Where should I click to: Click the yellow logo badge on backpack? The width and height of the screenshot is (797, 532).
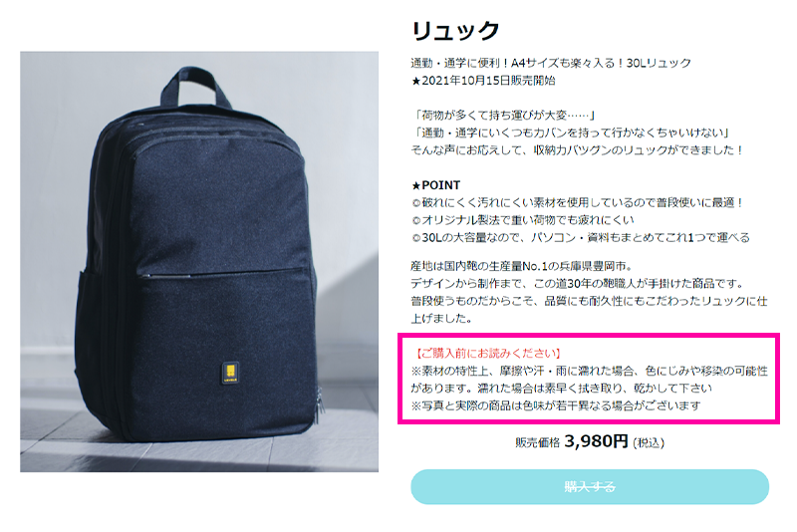tap(231, 374)
